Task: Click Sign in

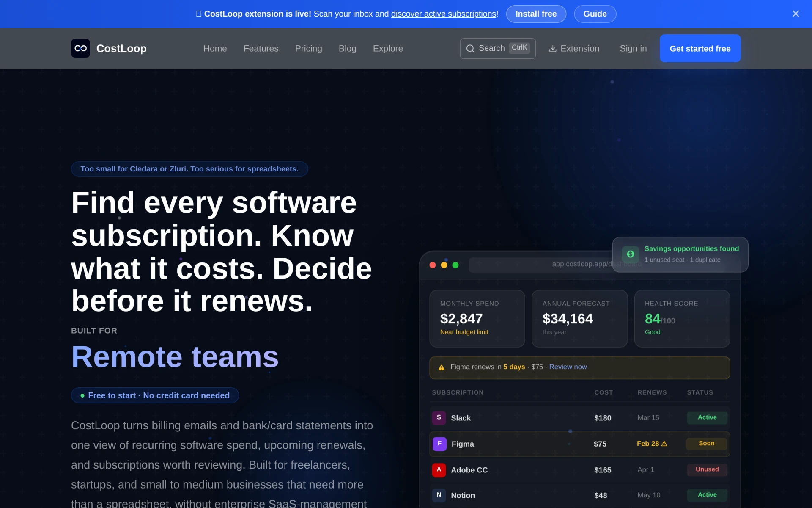Action: (x=633, y=49)
